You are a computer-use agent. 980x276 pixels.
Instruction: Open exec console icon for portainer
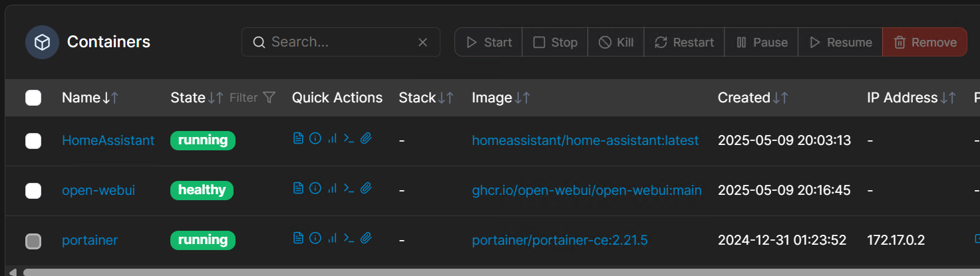(349, 238)
